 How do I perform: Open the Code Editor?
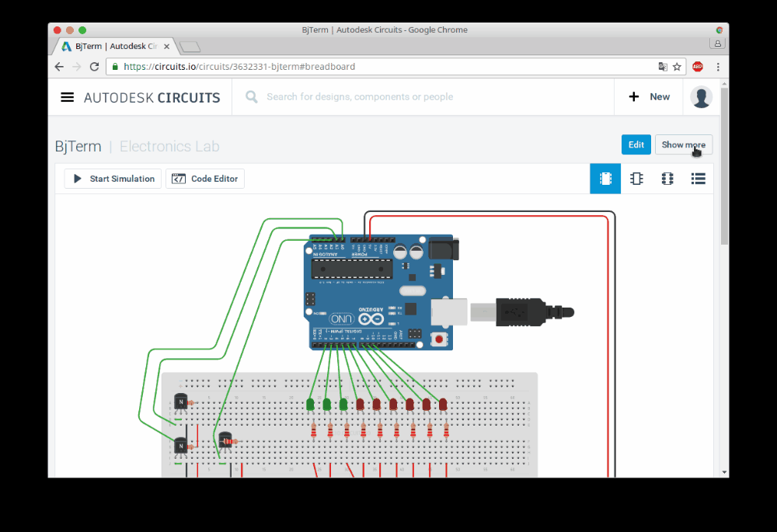pos(204,178)
